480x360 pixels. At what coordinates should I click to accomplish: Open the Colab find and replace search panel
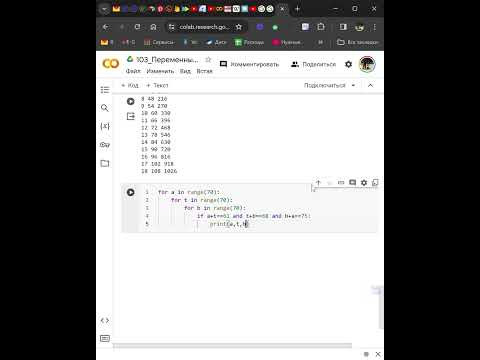click(x=105, y=108)
